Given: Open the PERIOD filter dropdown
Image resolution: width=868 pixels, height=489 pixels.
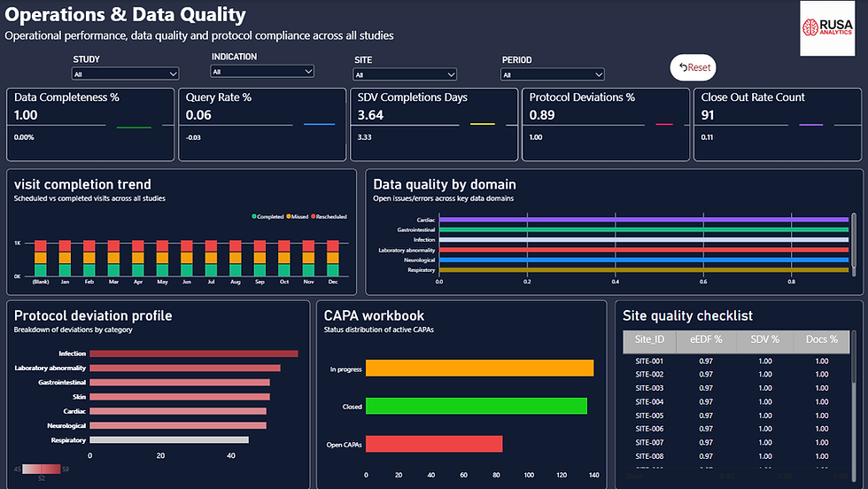Looking at the screenshot, I should click(x=553, y=74).
